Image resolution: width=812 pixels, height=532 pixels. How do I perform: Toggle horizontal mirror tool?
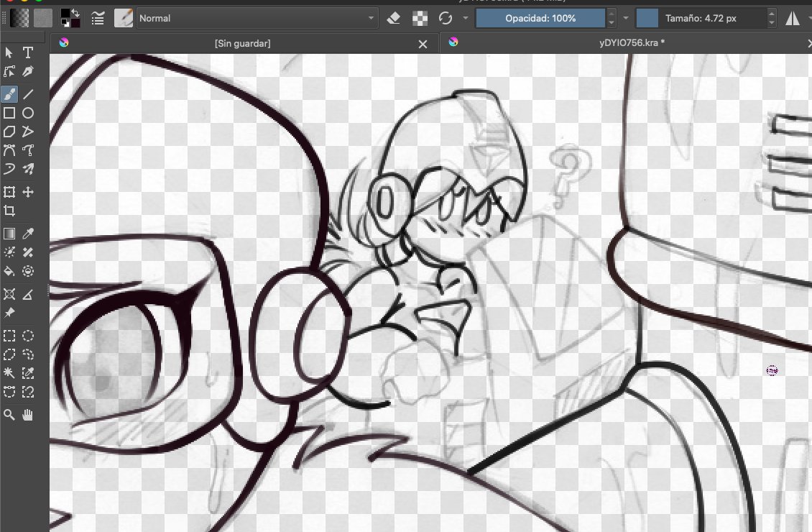point(793,19)
